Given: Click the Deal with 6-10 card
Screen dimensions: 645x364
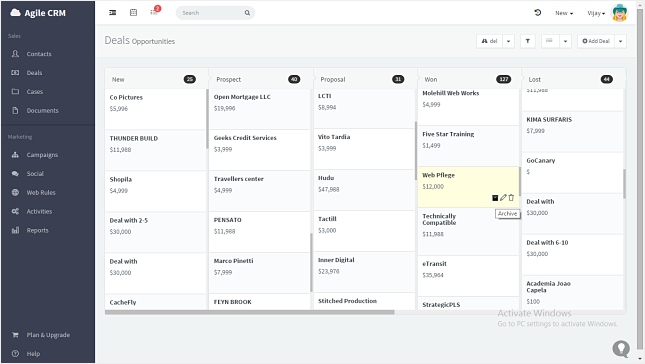Looking at the screenshot, I should point(573,255).
